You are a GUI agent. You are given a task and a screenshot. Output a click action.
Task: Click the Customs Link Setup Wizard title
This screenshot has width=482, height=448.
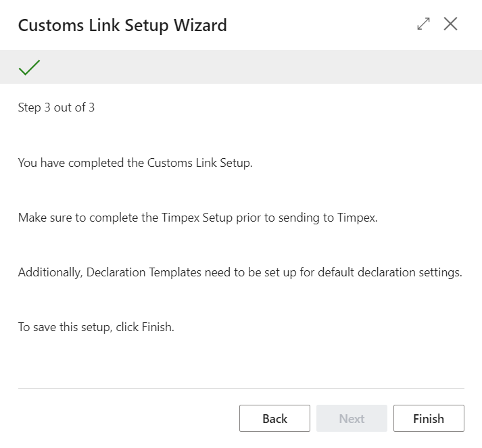coord(122,26)
